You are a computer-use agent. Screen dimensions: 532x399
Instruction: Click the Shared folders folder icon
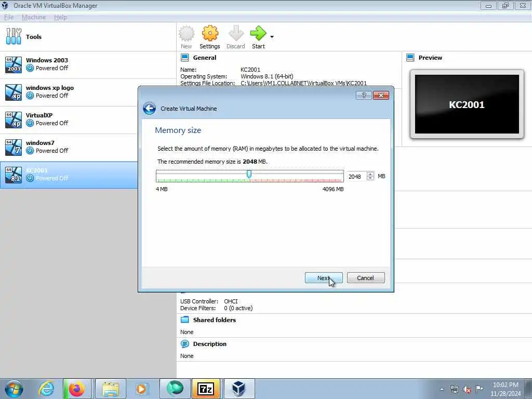(185, 320)
